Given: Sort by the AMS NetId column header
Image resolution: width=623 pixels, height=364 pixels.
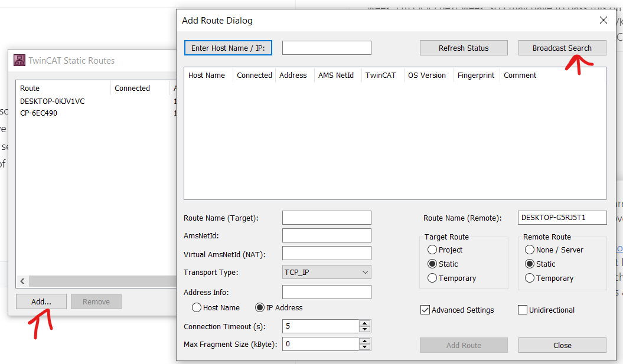Looking at the screenshot, I should pos(336,75).
